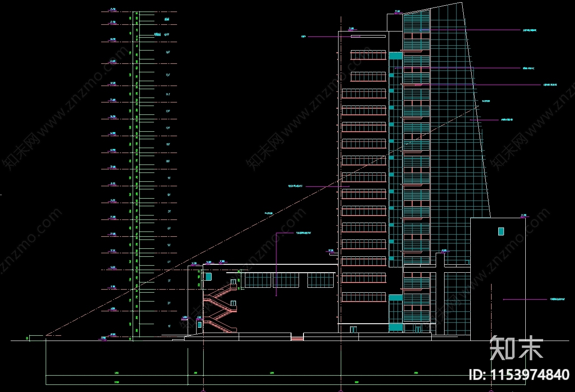Select the "13F" floor label
The width and height of the screenshot is (575, 392).
coord(168,111)
